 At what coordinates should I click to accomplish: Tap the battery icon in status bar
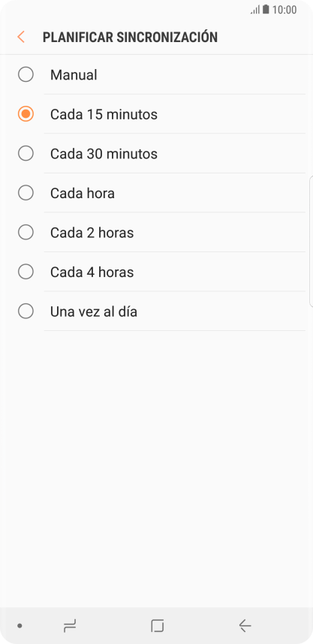pyautogui.click(x=266, y=10)
